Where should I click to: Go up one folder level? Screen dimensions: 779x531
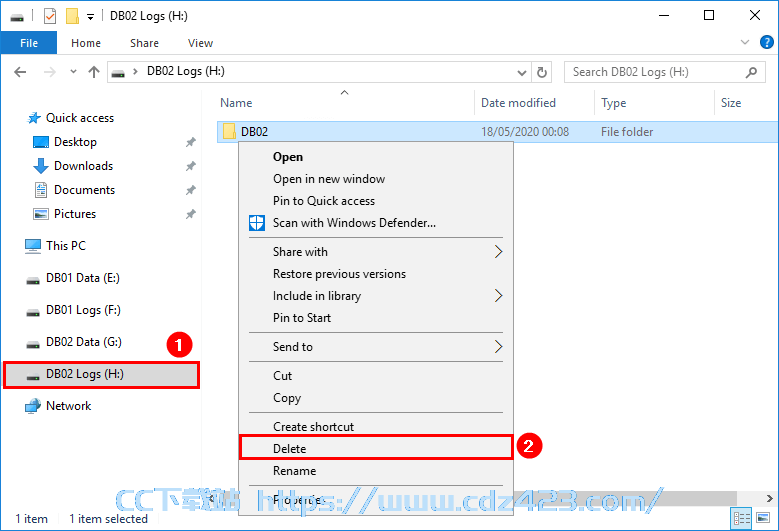(94, 72)
